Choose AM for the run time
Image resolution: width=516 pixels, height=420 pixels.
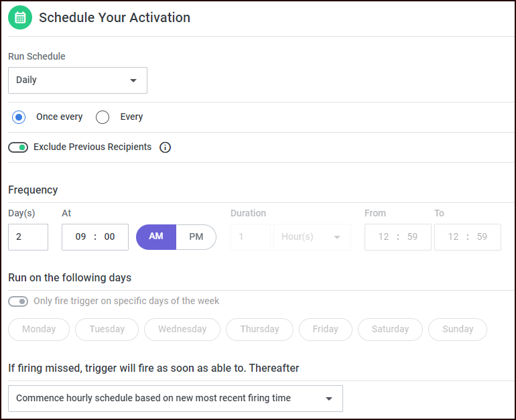pyautogui.click(x=156, y=237)
